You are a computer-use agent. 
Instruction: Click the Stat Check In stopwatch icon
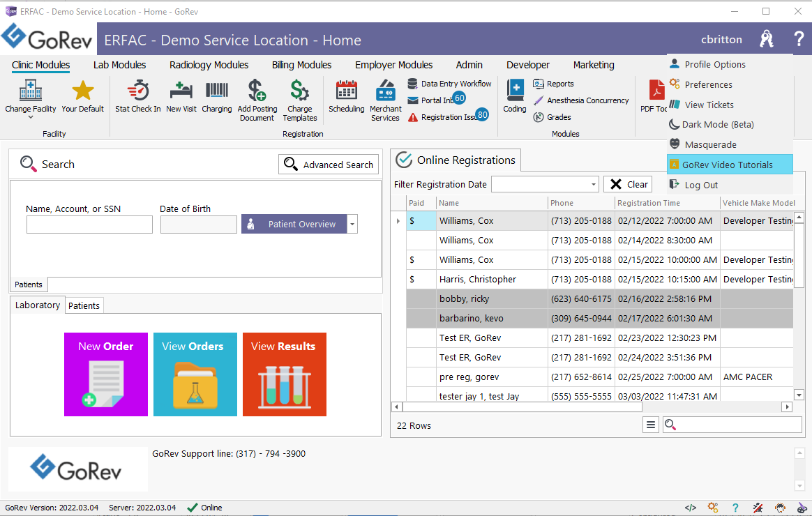(138, 91)
